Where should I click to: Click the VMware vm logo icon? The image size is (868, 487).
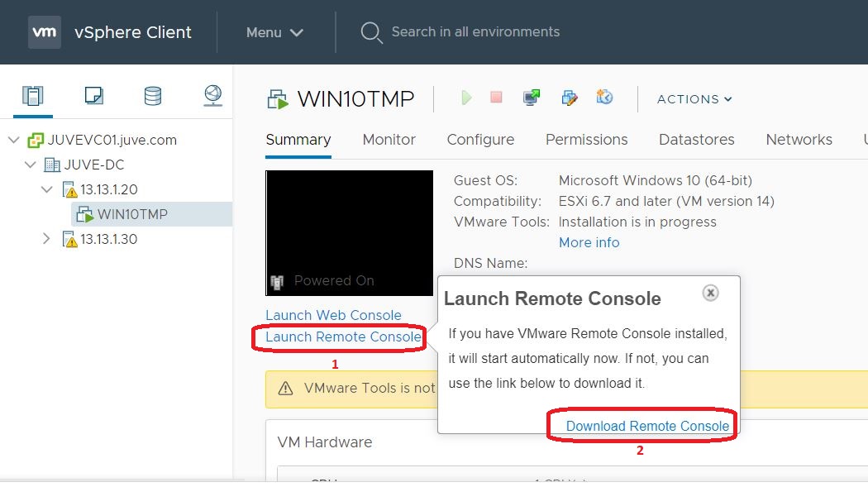[45, 32]
